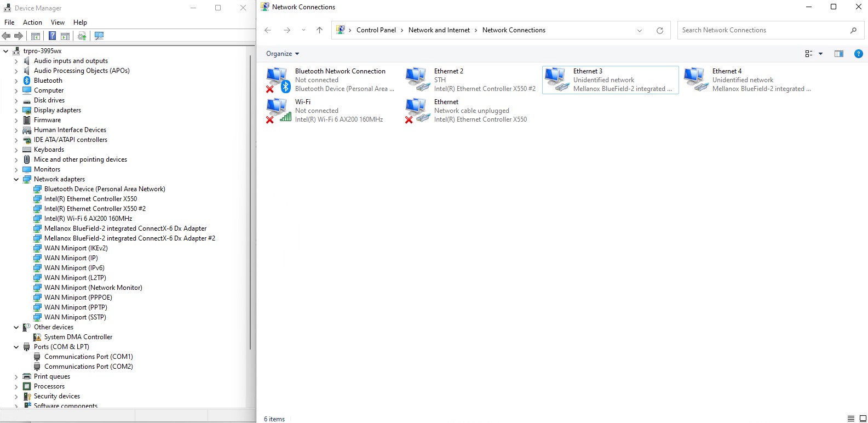The image size is (868, 423).
Task: Click the refresh icon in address bar
Action: click(x=660, y=31)
